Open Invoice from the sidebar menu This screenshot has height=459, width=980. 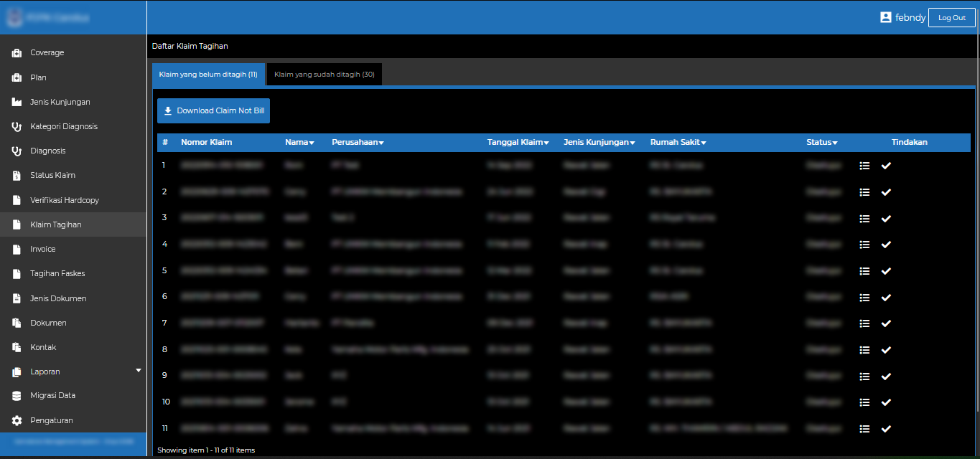click(42, 250)
